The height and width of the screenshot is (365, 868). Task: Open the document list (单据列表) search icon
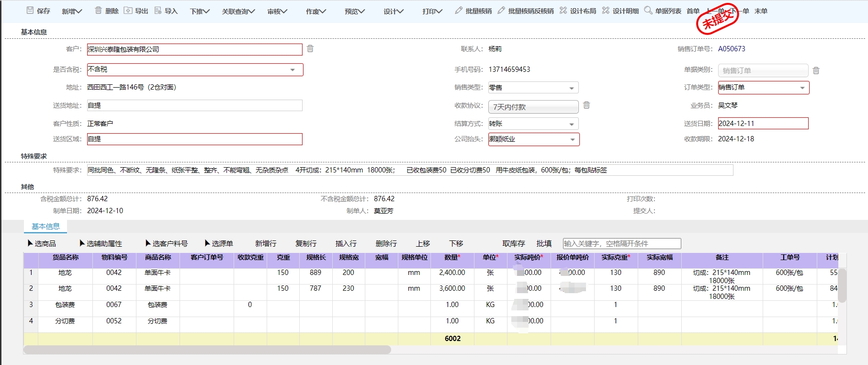[648, 11]
